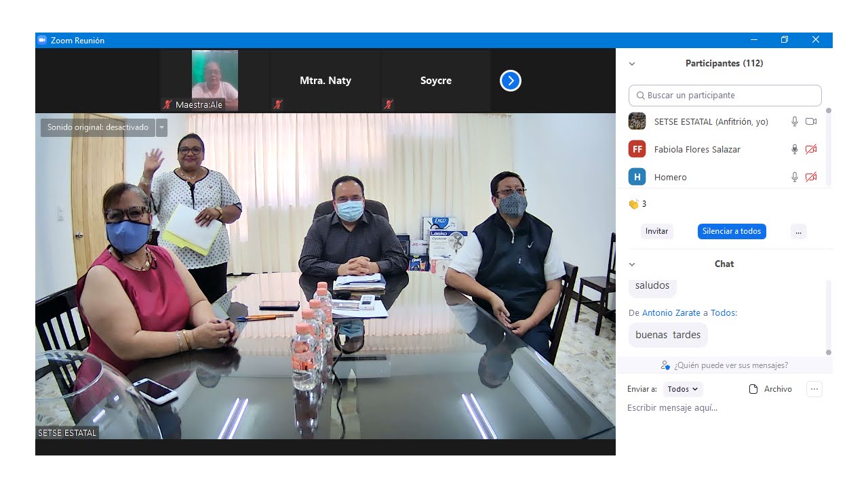Viewport: 868px width, 488px height.
Task: Toggle SETSE ESTATAL microphone in participants list
Action: 795,121
